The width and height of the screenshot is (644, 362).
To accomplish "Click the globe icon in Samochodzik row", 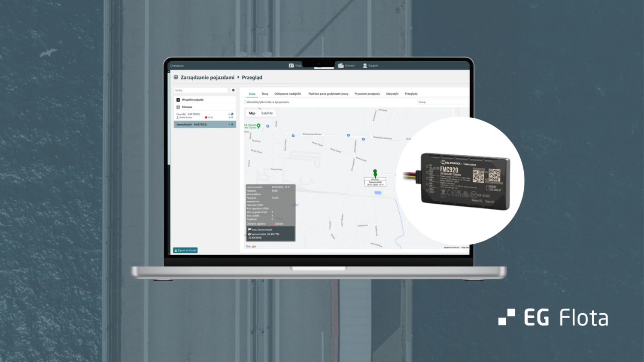I will click(x=232, y=124).
